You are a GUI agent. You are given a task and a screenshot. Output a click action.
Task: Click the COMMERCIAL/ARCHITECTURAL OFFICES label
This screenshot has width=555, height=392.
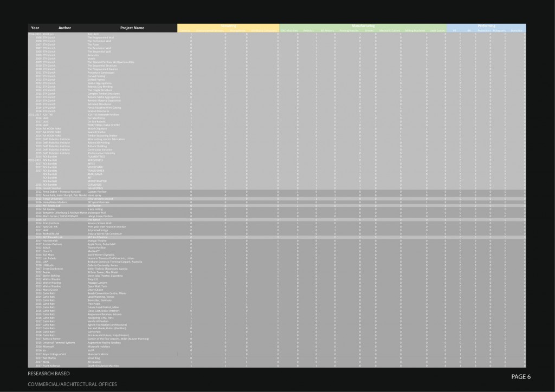click(x=72, y=384)
